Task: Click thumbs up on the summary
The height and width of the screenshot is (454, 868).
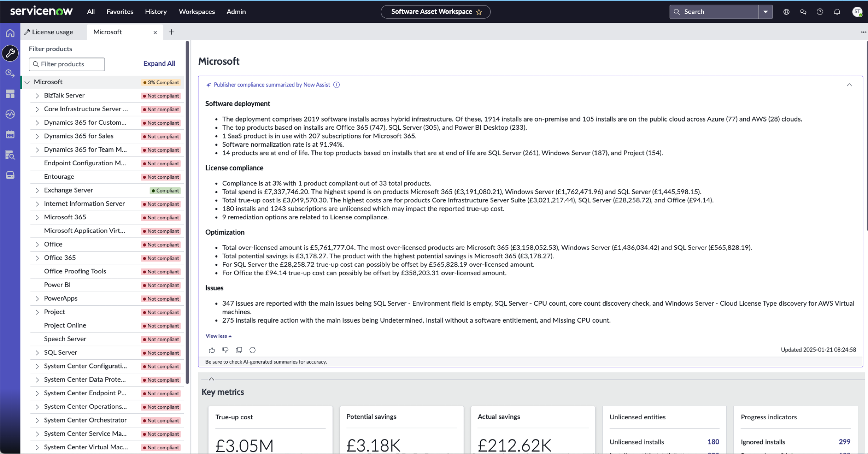Action: [x=212, y=350]
